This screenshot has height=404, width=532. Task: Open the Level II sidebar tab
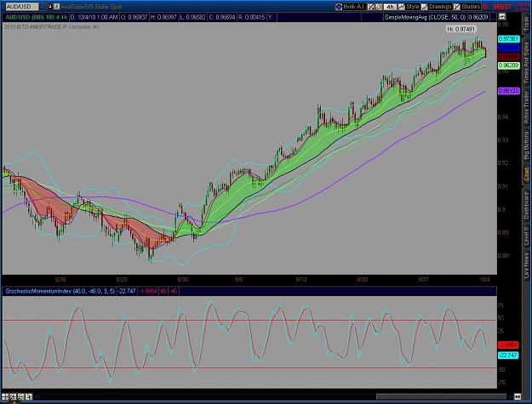(526, 237)
